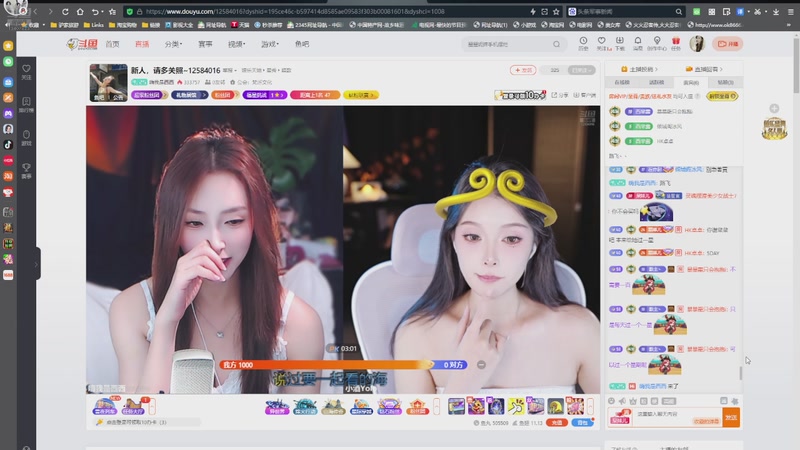Open the yellow star favorites icon in browser sidebar
Image resolution: width=800 pixels, height=450 pixels.
click(8, 45)
